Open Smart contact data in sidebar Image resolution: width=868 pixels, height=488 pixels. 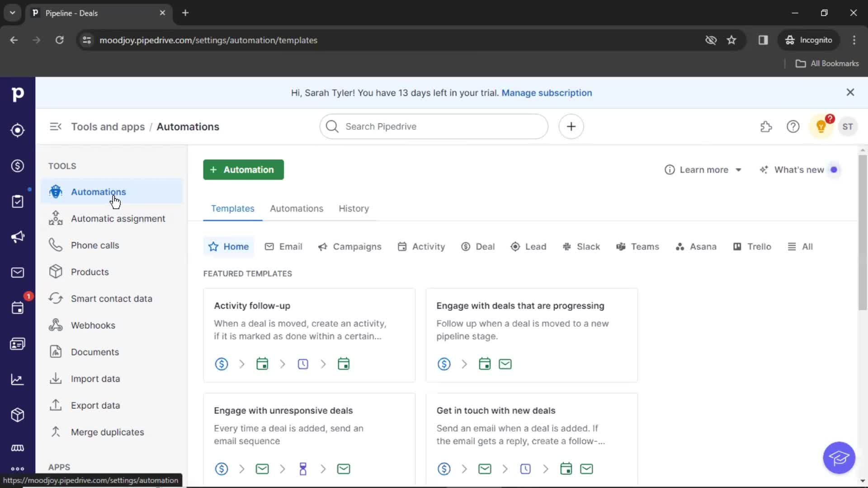(111, 299)
